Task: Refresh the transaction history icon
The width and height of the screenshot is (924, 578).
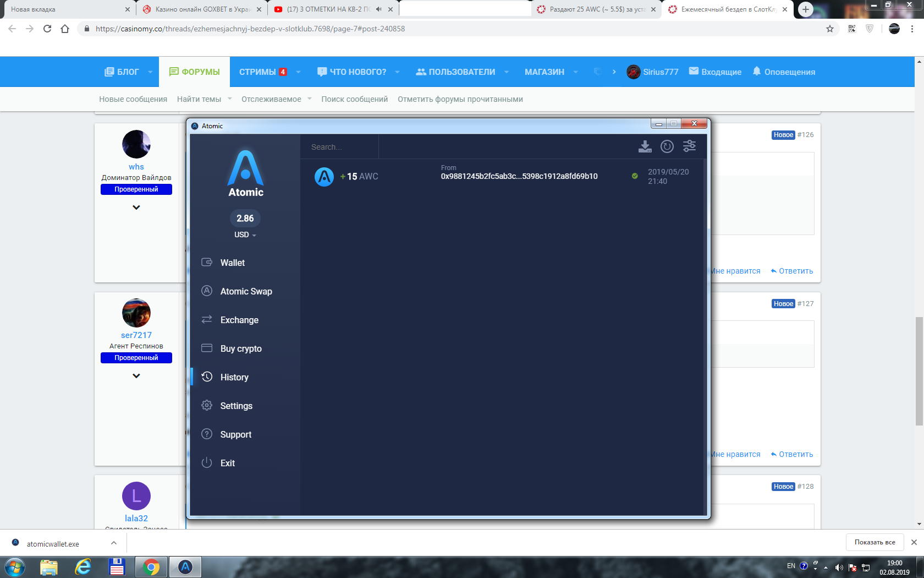Action: pos(667,146)
